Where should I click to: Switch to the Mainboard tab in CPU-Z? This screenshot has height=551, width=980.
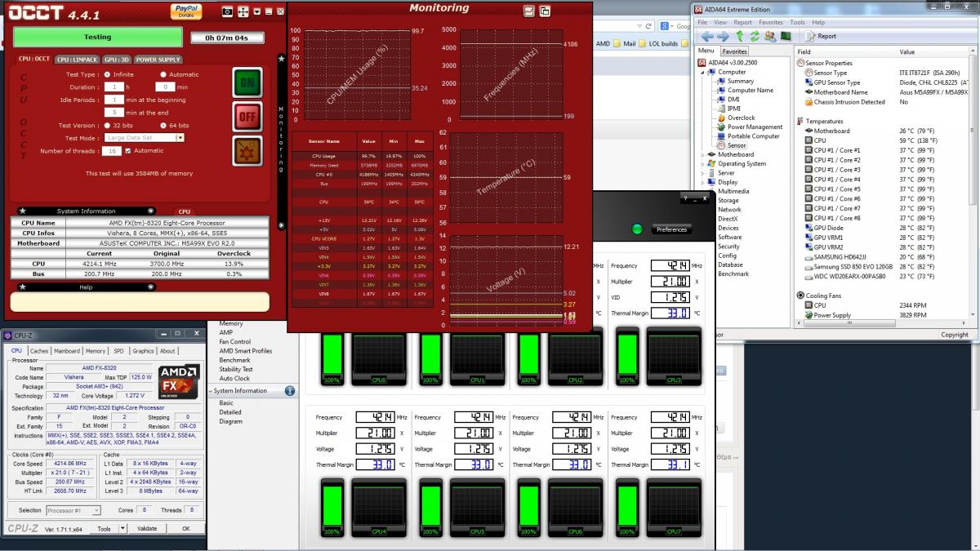tap(67, 351)
